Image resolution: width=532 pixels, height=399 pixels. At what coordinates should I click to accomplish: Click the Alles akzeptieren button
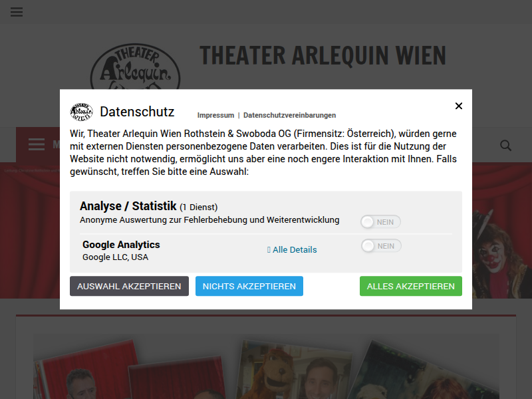[411, 286]
